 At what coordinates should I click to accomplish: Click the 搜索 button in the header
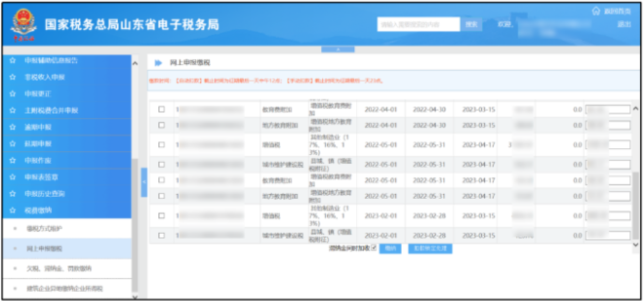pyautogui.click(x=471, y=24)
